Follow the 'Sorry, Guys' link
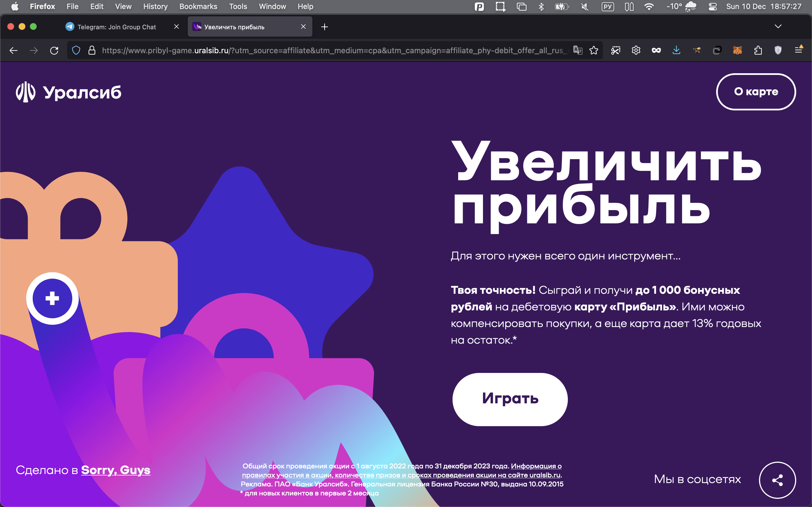Screen dimensions: 812x507 click(115, 470)
